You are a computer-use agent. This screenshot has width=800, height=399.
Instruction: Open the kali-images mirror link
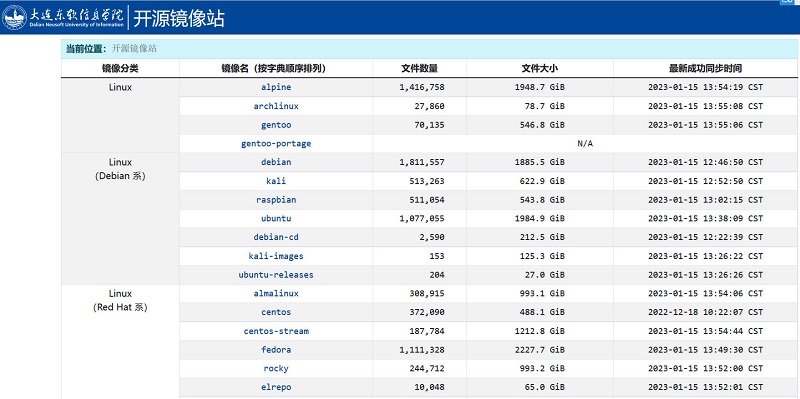tap(276, 256)
